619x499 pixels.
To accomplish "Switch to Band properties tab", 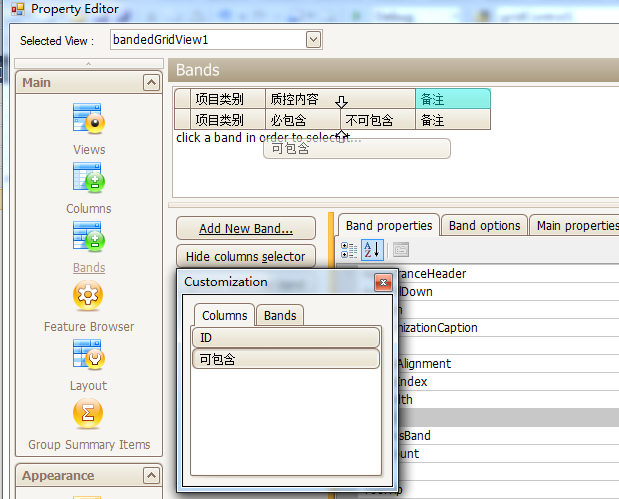I will point(389,225).
